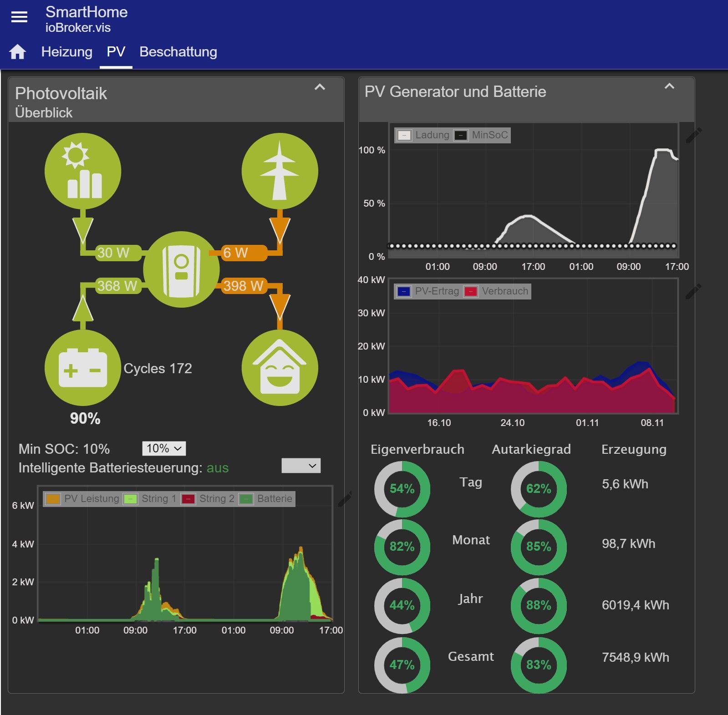Select the PV tab

[116, 52]
